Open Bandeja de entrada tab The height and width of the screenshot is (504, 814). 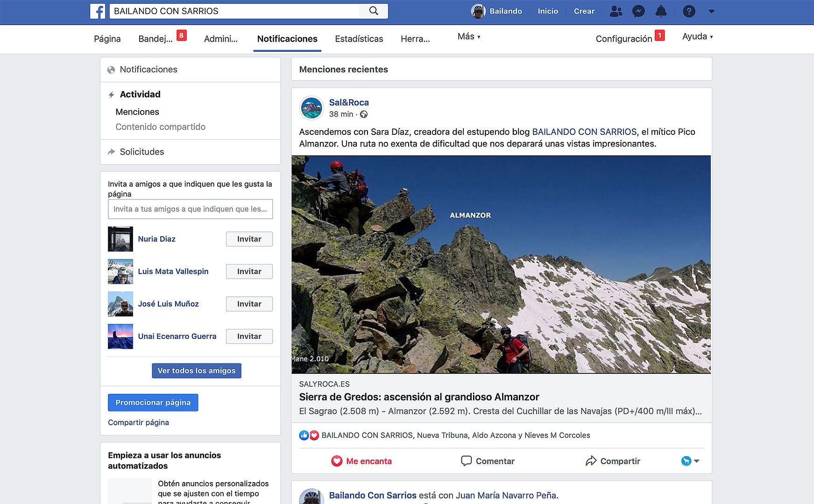pyautogui.click(x=156, y=39)
